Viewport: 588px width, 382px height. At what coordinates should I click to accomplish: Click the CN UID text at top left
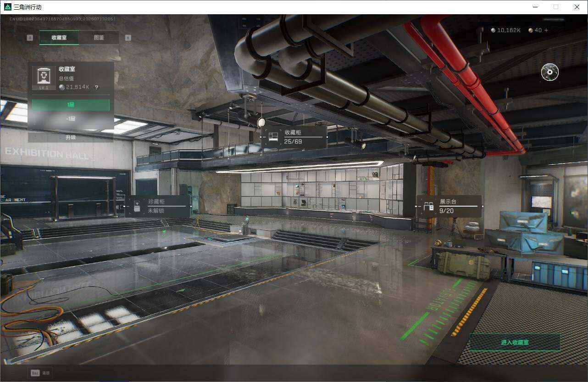[x=62, y=19]
